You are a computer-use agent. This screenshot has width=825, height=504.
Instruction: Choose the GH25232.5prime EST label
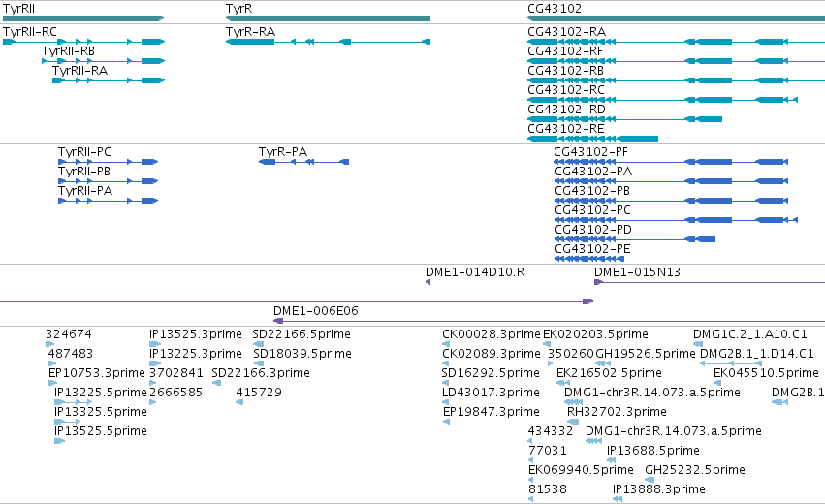[695, 470]
